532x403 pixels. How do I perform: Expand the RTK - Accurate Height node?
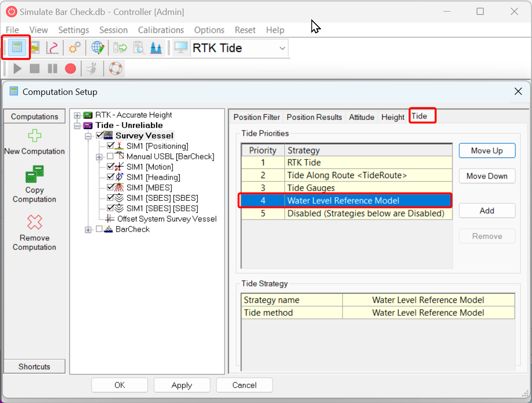coord(77,116)
